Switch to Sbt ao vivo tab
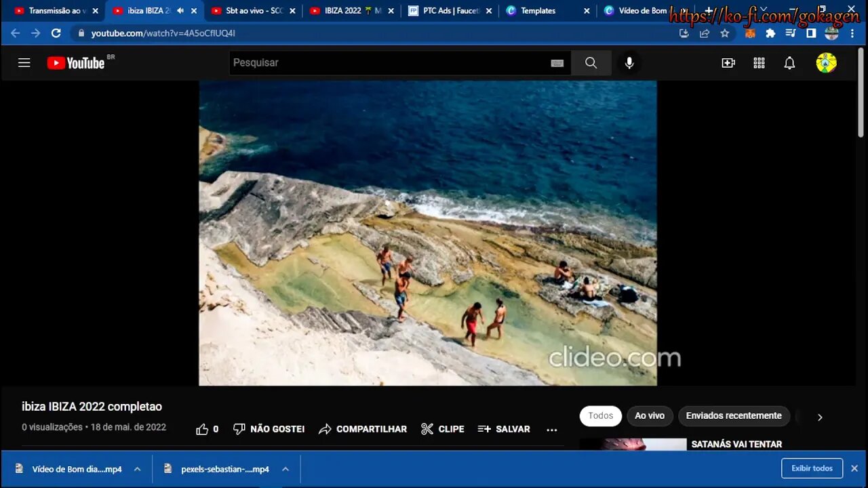This screenshot has height=488, width=868. (253, 11)
